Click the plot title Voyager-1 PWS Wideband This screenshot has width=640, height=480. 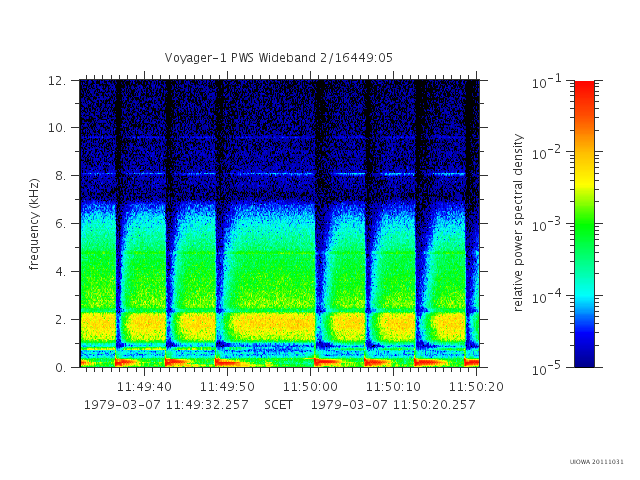click(x=279, y=58)
